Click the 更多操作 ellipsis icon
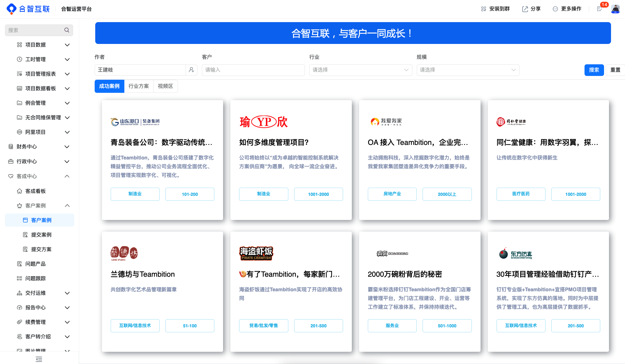 (x=555, y=9)
